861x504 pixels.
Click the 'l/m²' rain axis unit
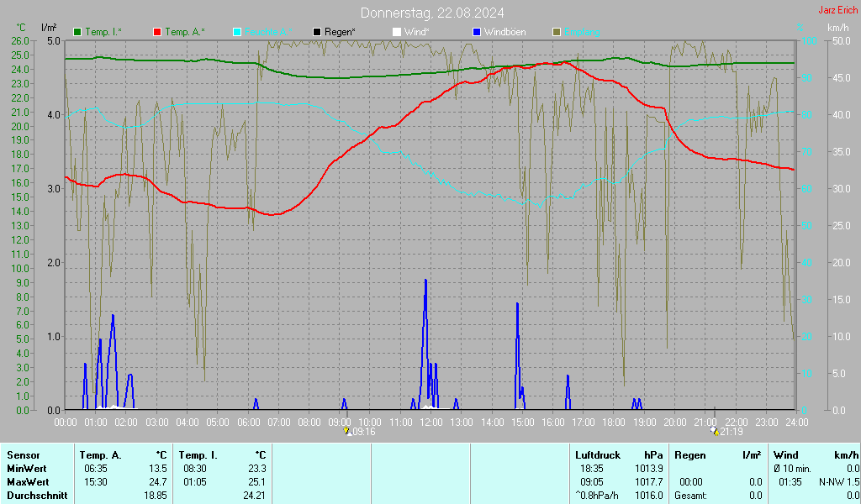49,28
